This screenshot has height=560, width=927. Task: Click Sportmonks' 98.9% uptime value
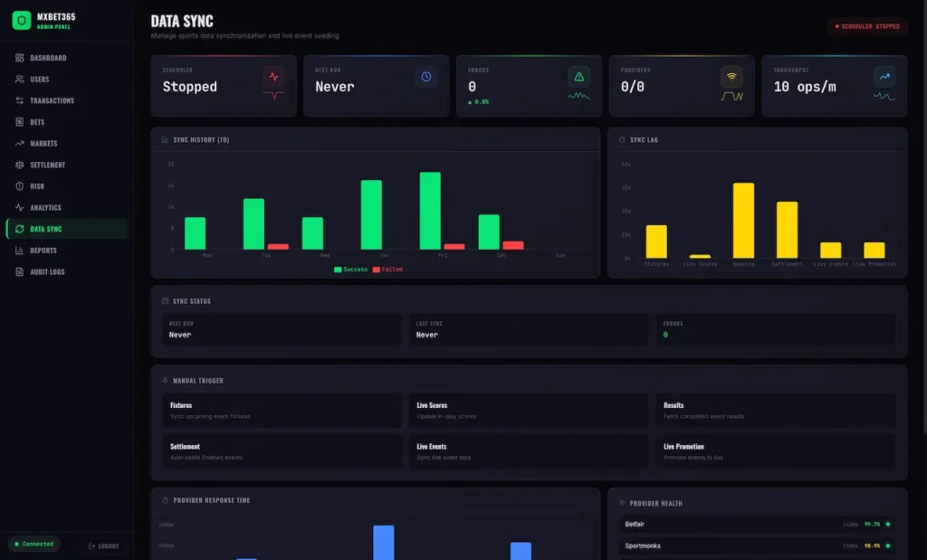point(872,546)
